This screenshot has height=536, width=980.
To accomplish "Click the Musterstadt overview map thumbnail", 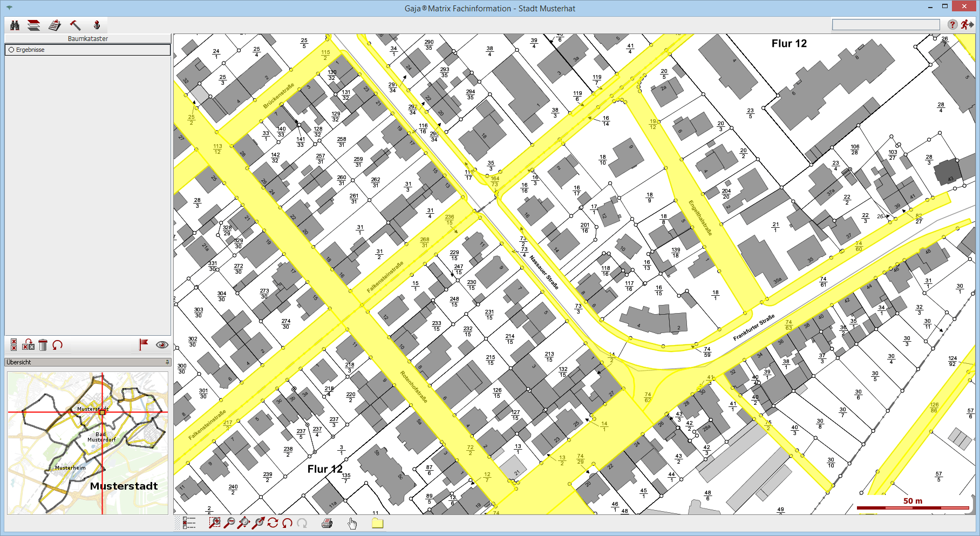I will pyautogui.click(x=87, y=443).
